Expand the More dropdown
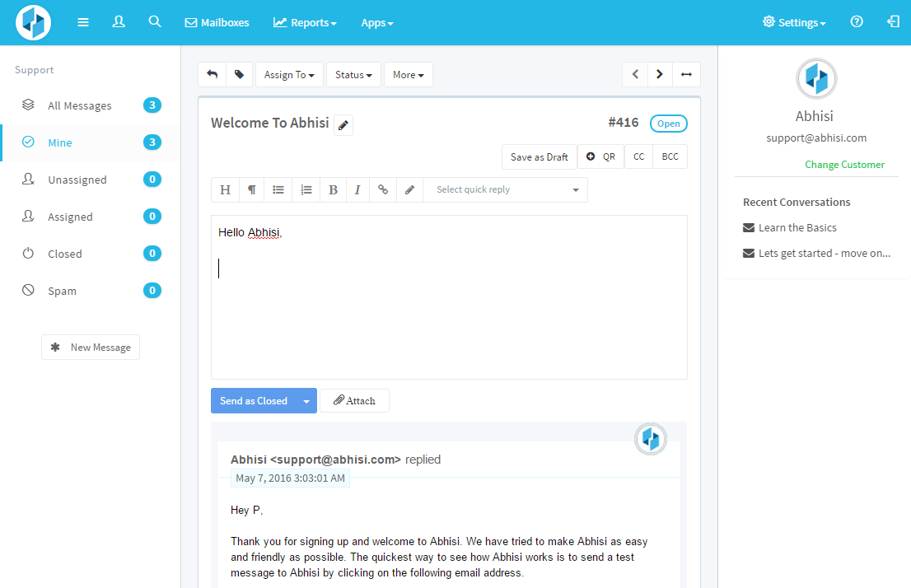 (x=408, y=74)
